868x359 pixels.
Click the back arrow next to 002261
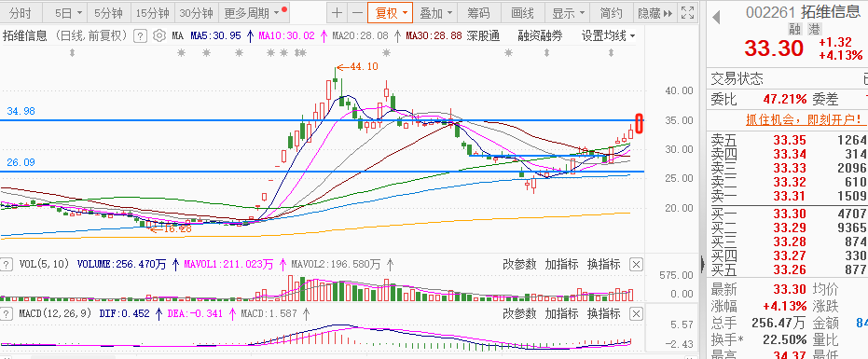coord(716,17)
